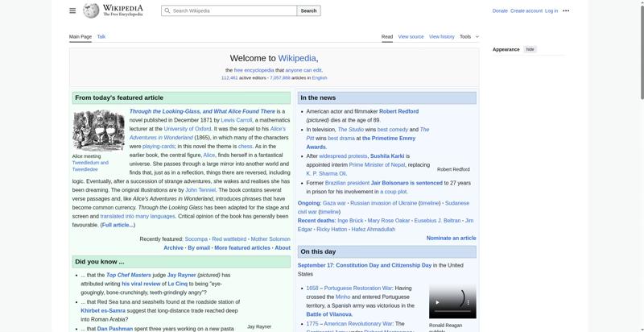The width and height of the screenshot is (644, 332).
Task: Open the John Tenniel link
Action: 200,190
